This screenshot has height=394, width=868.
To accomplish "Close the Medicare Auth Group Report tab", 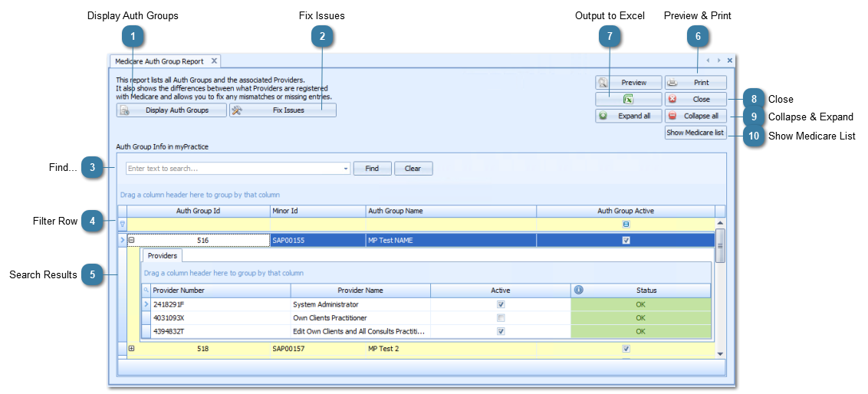I will (214, 61).
